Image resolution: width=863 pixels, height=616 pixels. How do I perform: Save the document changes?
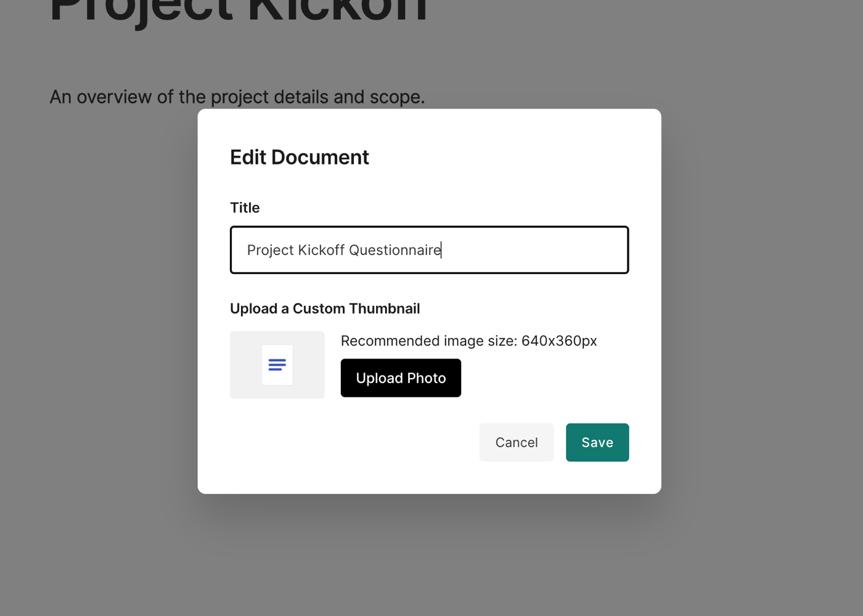tap(597, 442)
